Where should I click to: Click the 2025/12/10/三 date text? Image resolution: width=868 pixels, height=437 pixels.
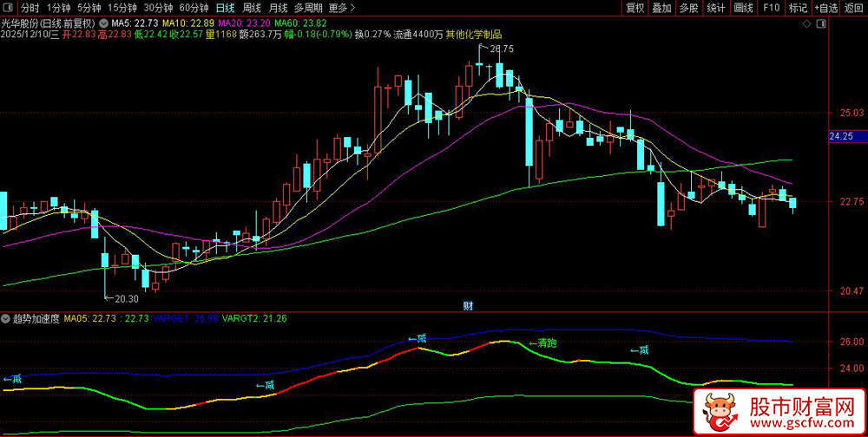[x=30, y=35]
